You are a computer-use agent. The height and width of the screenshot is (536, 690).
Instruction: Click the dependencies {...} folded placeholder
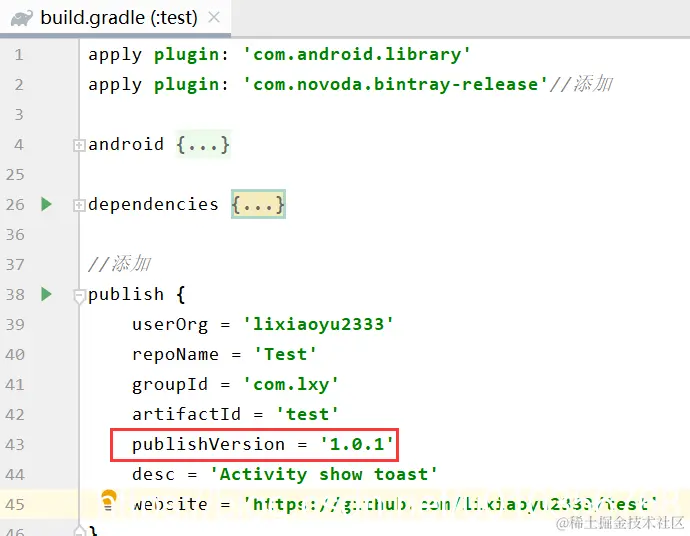tap(258, 204)
